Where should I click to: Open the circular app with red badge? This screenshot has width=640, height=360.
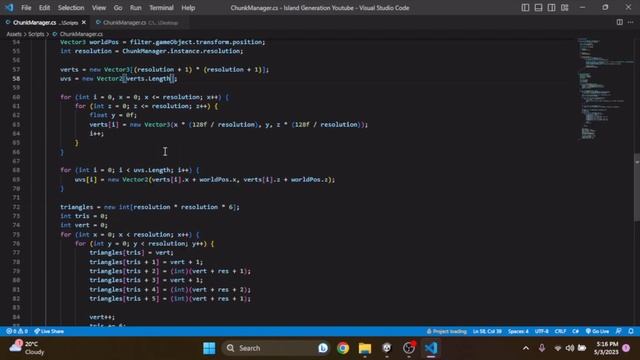pyautogui.click(x=409, y=348)
